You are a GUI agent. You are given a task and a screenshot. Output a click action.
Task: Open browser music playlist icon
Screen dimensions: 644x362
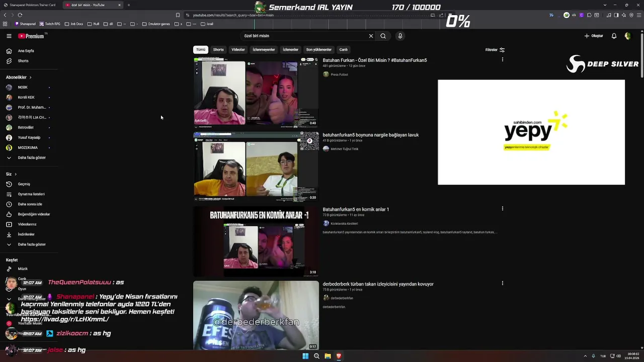point(609,15)
